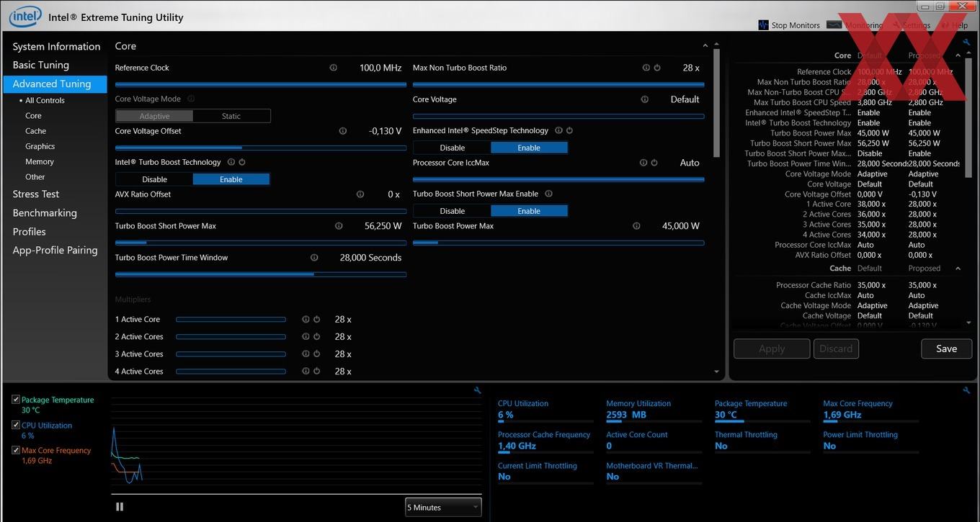This screenshot has width=980, height=522.
Task: Set Core Voltage Mode to Static
Action: (231, 116)
